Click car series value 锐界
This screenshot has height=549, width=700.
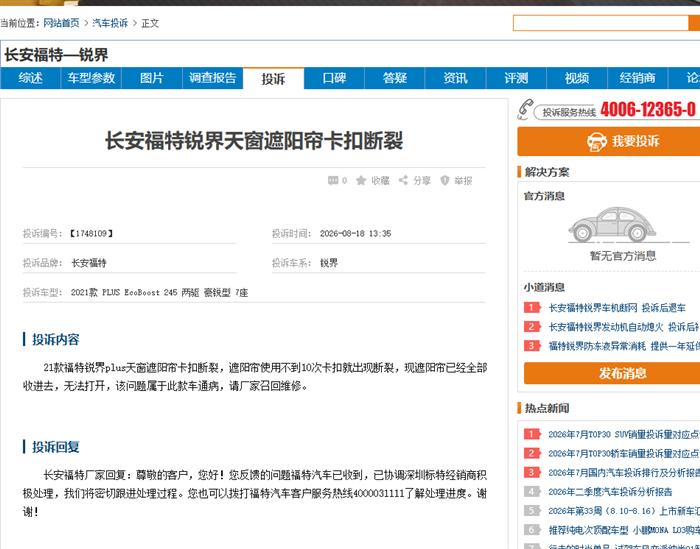[x=329, y=263]
